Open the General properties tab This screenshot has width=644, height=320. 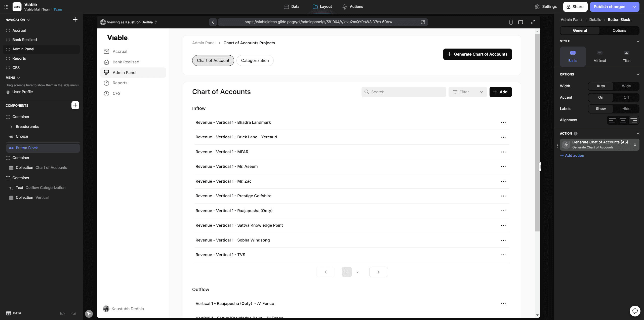(580, 30)
